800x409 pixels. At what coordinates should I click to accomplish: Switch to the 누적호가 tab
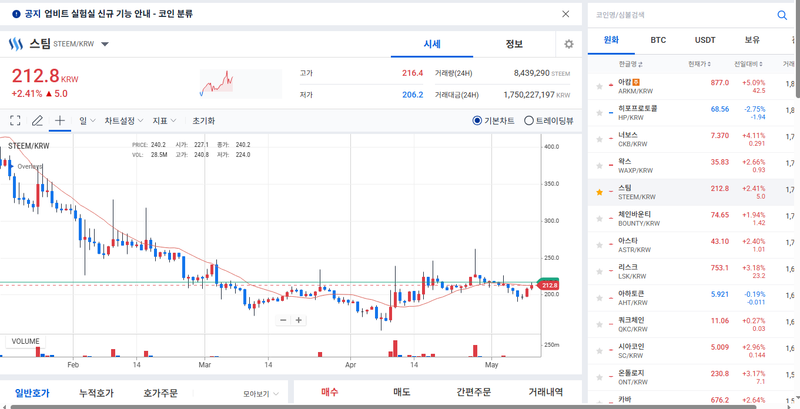pos(96,393)
